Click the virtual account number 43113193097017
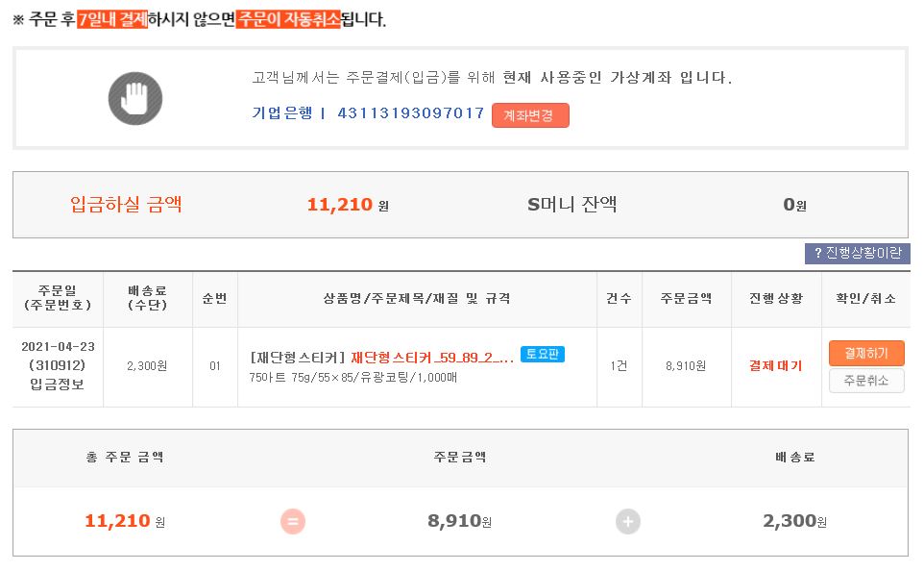 pos(411,113)
